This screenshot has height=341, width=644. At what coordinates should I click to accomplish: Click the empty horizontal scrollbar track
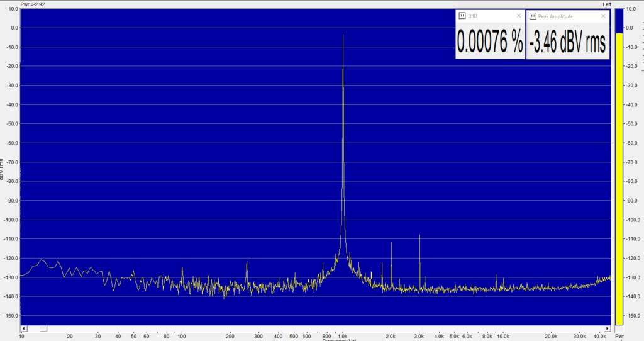coord(314,328)
